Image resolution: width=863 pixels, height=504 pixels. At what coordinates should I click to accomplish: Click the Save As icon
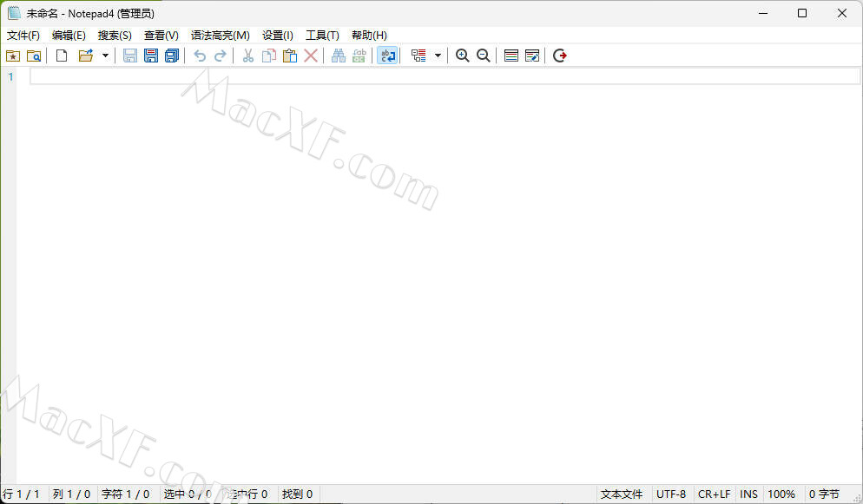pos(151,56)
